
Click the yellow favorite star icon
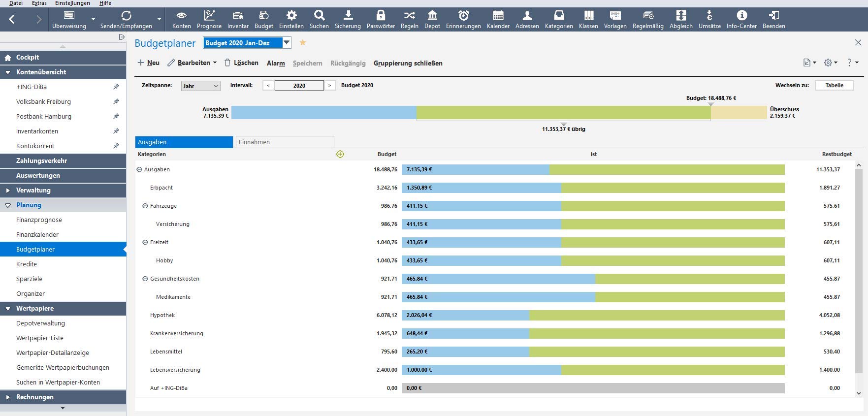coord(303,43)
